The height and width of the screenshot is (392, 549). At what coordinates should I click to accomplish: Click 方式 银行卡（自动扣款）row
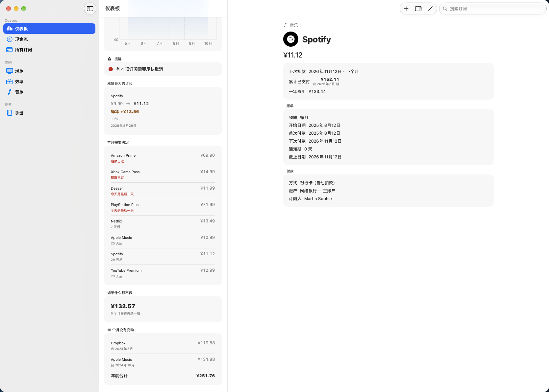pyautogui.click(x=312, y=183)
